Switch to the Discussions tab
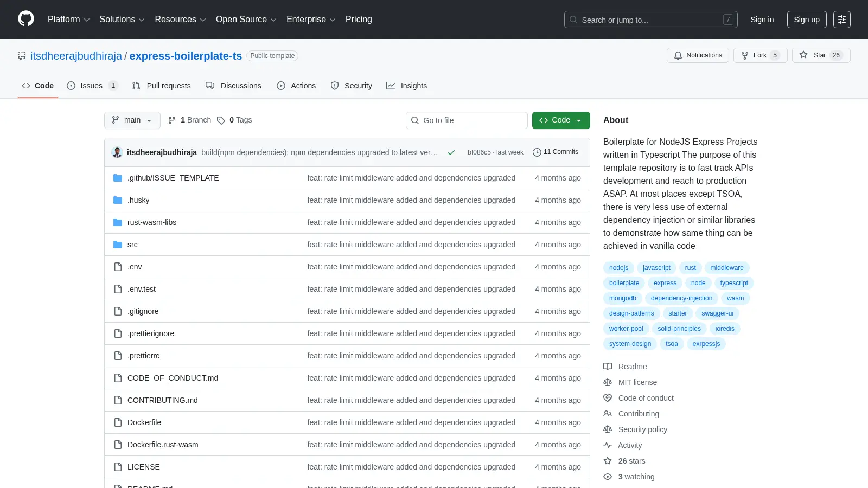 (233, 86)
